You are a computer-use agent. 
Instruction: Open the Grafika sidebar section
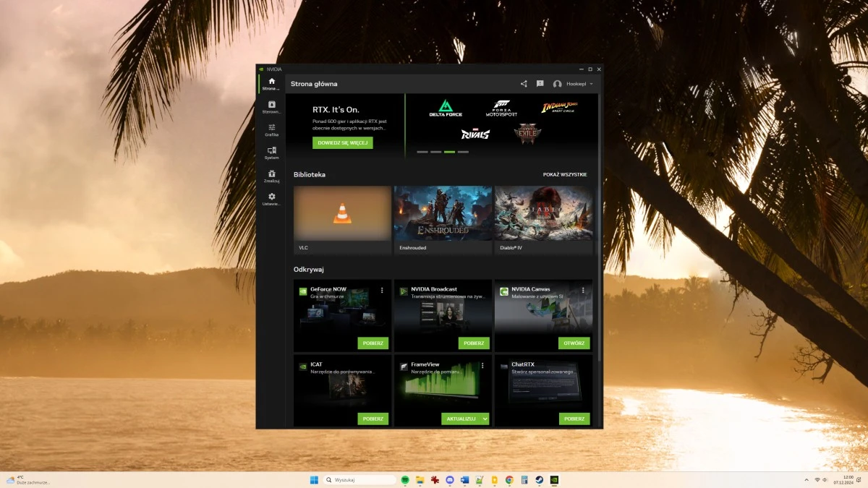[271, 129]
